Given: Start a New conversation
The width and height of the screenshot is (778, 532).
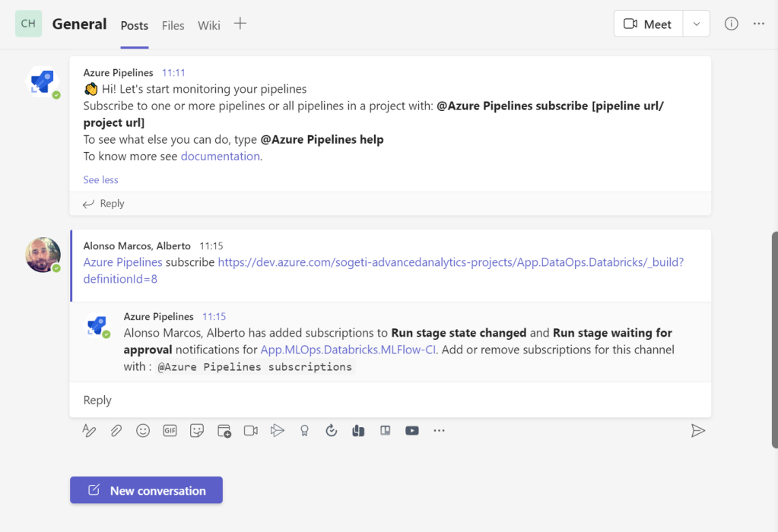Looking at the screenshot, I should tap(146, 490).
